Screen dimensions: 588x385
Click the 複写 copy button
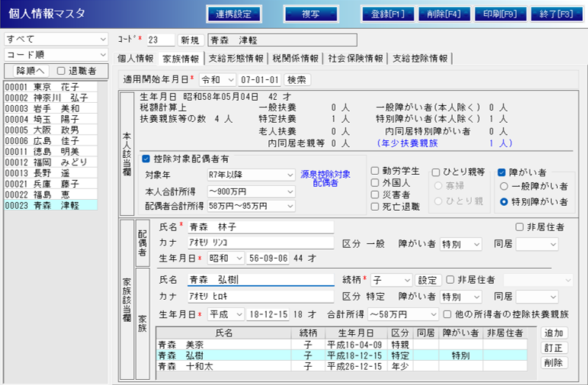tap(311, 14)
